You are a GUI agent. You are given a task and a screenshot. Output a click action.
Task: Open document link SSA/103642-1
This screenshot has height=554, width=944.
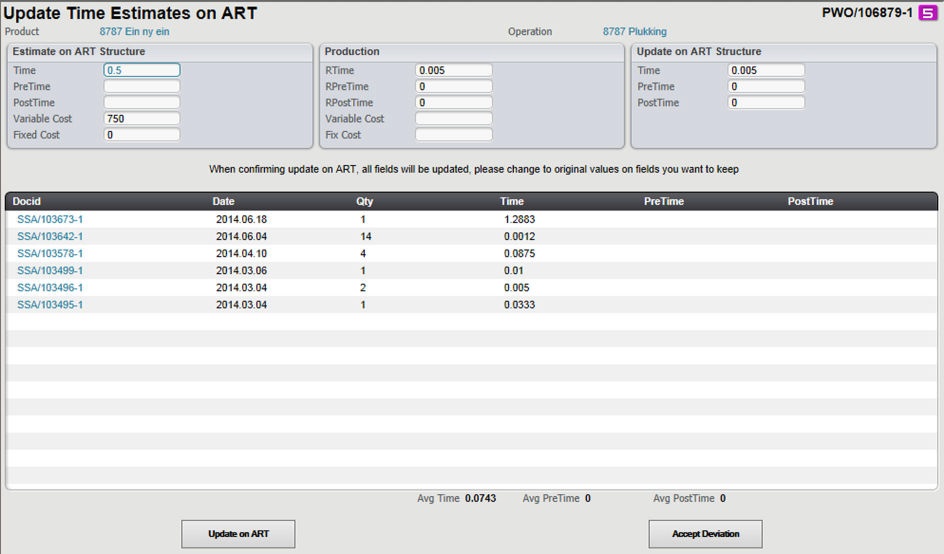[x=50, y=236]
